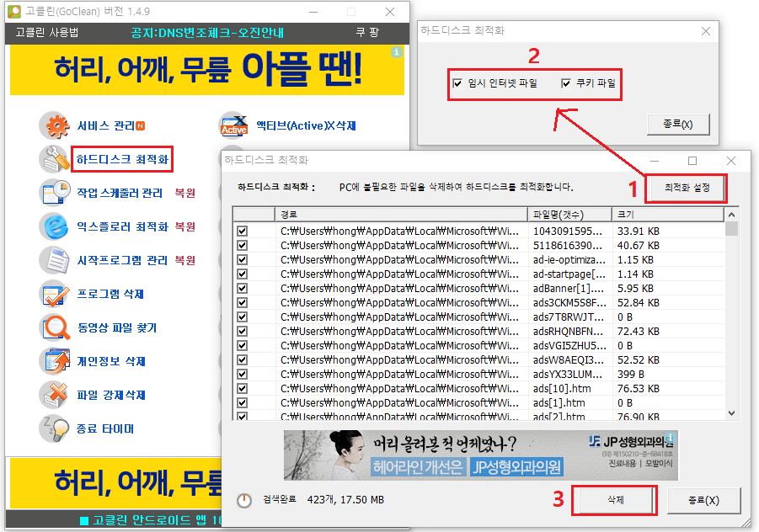Click the 프로그램 삭제 checkmark icon
Screen dimensions: 759x532
pyautogui.click(x=56, y=295)
